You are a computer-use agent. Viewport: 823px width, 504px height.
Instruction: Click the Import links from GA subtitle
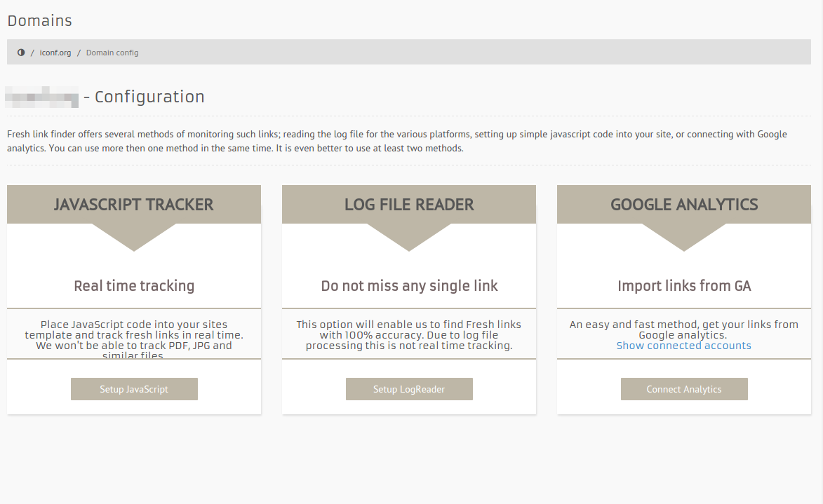coord(684,286)
